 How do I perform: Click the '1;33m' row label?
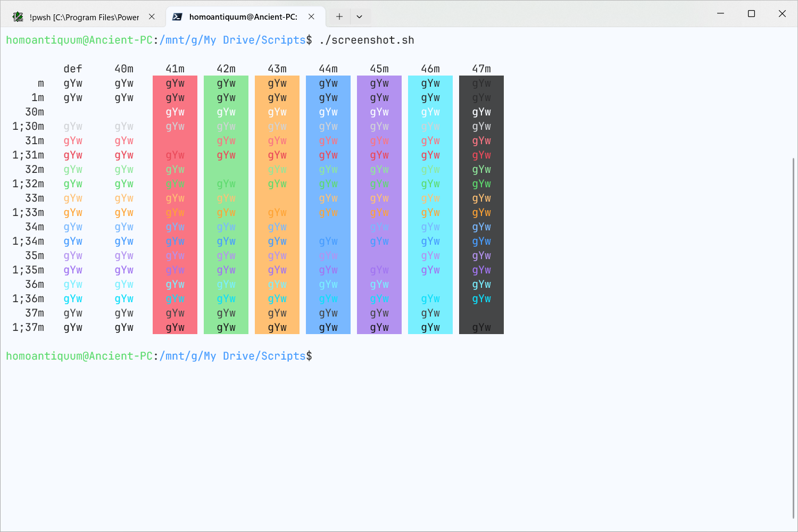[x=28, y=213]
